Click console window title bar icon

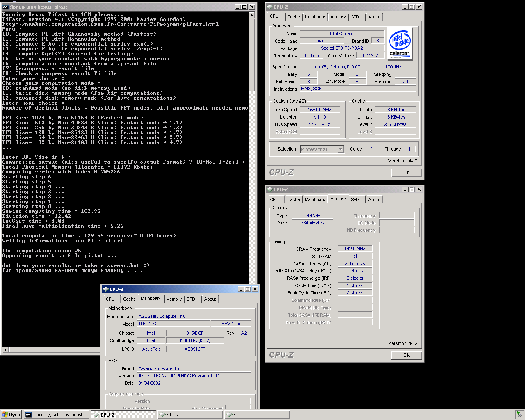[5, 7]
